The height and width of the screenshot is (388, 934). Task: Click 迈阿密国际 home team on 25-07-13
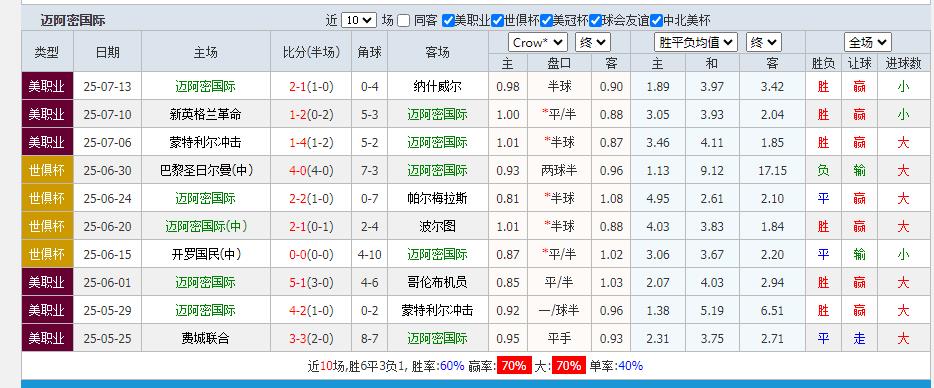click(205, 86)
